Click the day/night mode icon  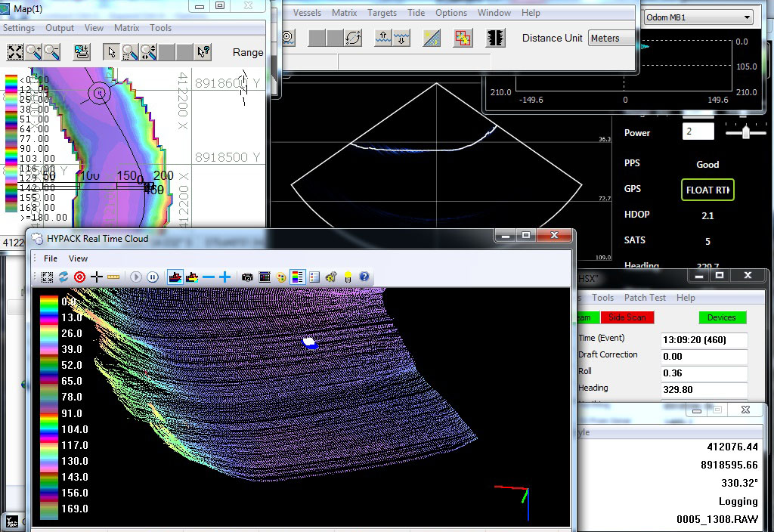(432, 38)
